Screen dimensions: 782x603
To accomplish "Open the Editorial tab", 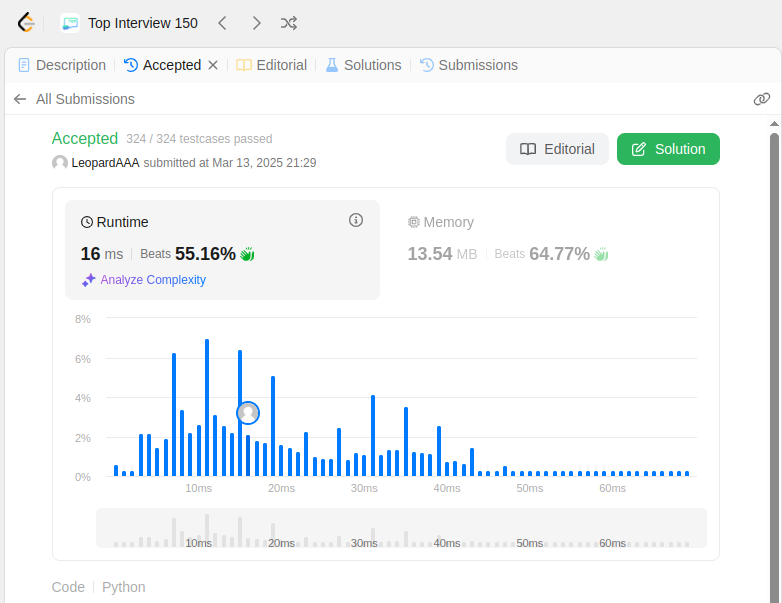I will coord(271,65).
